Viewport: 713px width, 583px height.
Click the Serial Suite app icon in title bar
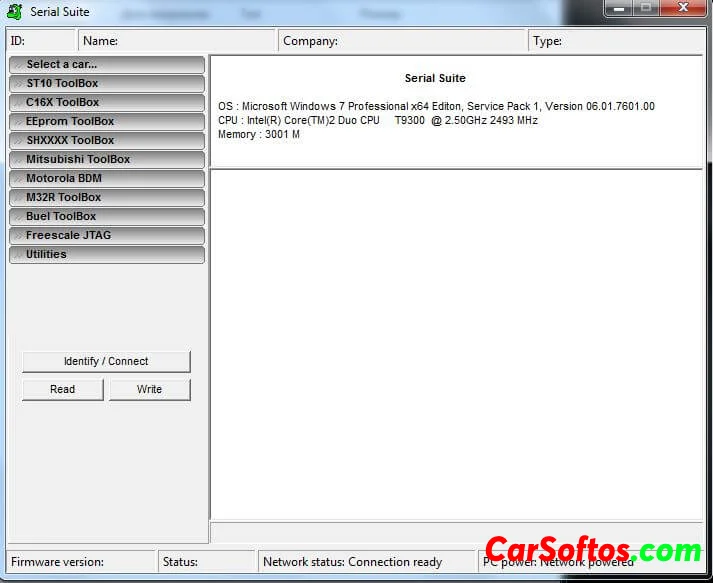point(14,12)
